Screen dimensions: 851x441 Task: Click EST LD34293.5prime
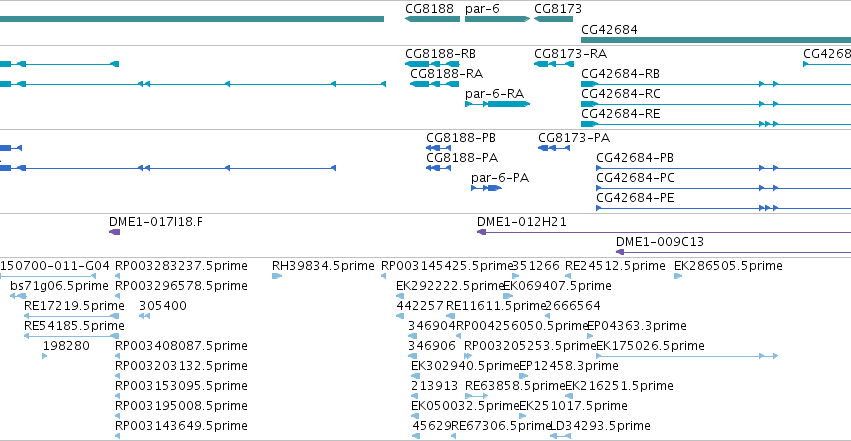pyautogui.click(x=560, y=437)
